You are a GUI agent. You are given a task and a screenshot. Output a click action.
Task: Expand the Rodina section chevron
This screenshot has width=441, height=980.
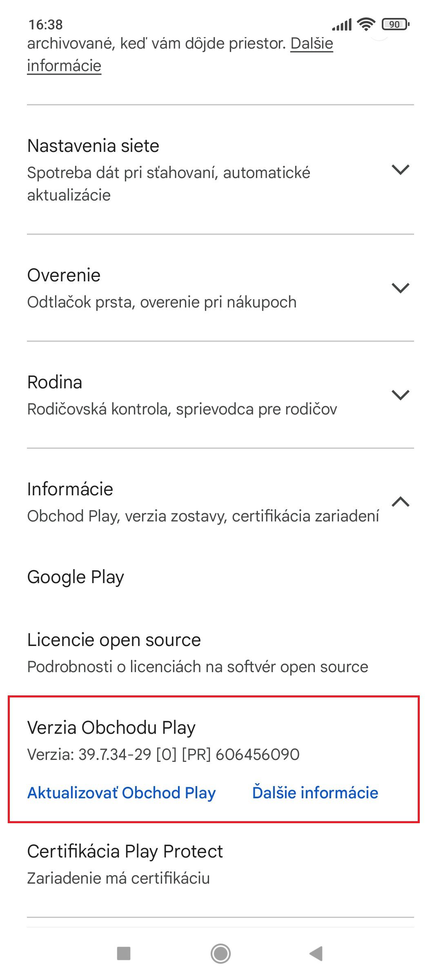[400, 395]
